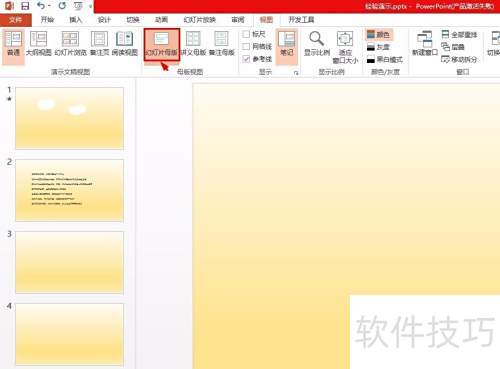Select slide 4 thumbnail
This screenshot has width=500, height=369.
(x=69, y=334)
